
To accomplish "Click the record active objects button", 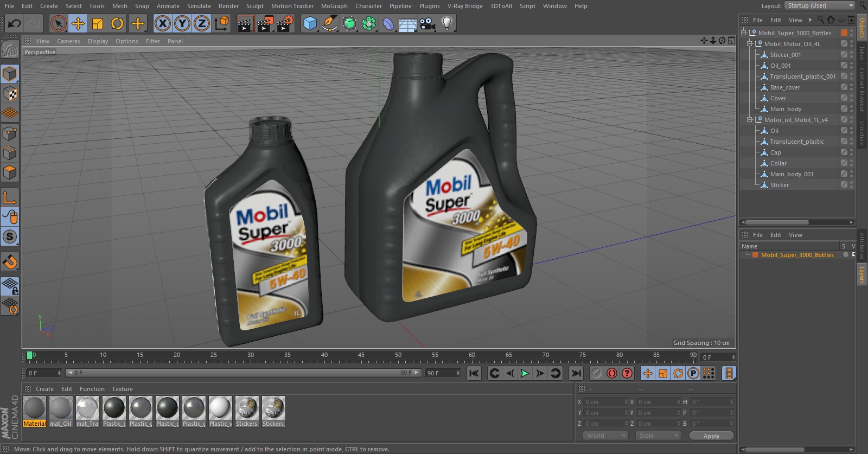I will point(597,373).
